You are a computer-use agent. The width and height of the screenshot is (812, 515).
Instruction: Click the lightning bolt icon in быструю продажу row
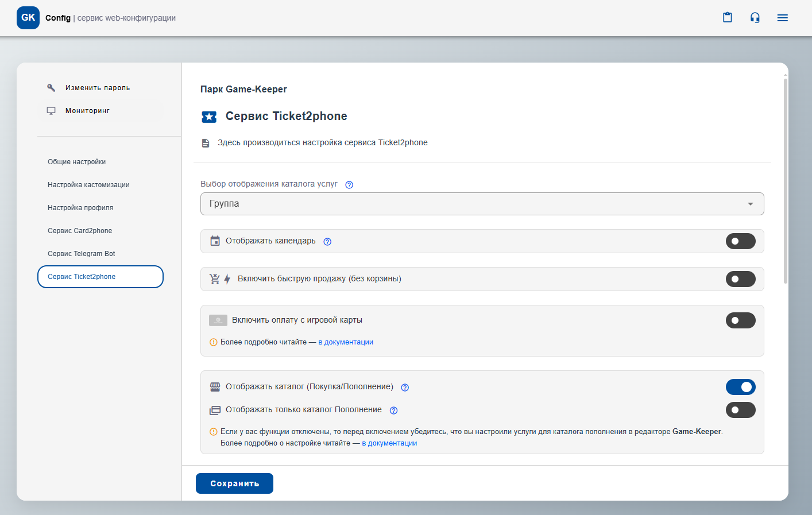coord(227,279)
